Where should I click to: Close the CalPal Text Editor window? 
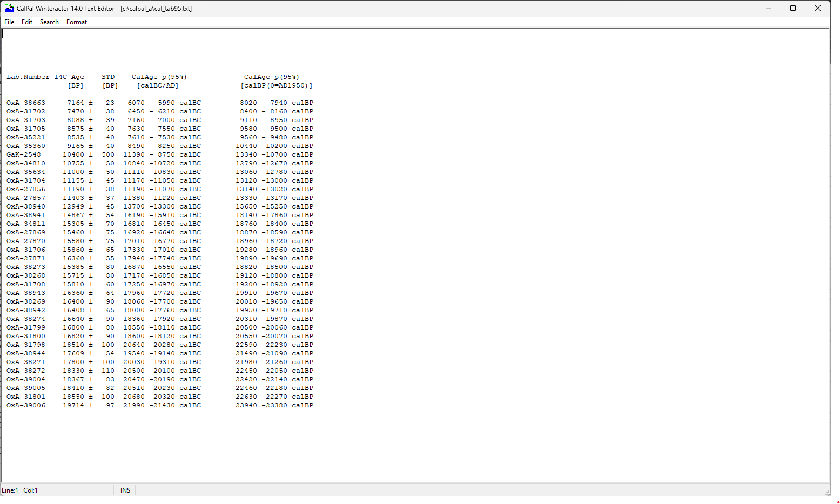coord(818,8)
